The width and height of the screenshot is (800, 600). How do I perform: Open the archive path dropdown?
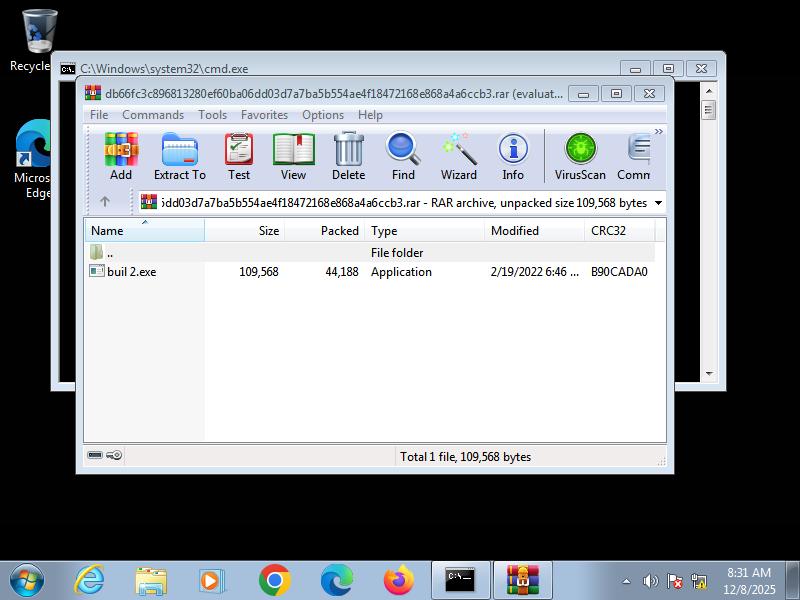coord(658,203)
